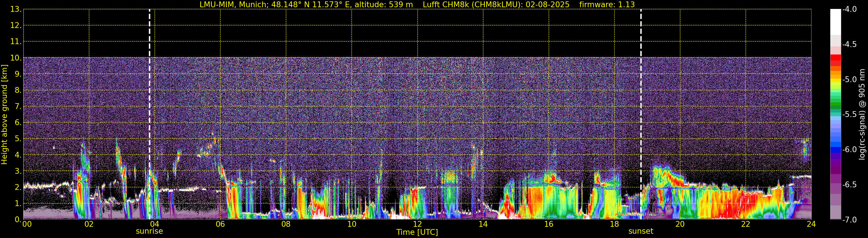Click the colorbar tick label '-5.0'
868x238 pixels.
pyautogui.click(x=850, y=79)
